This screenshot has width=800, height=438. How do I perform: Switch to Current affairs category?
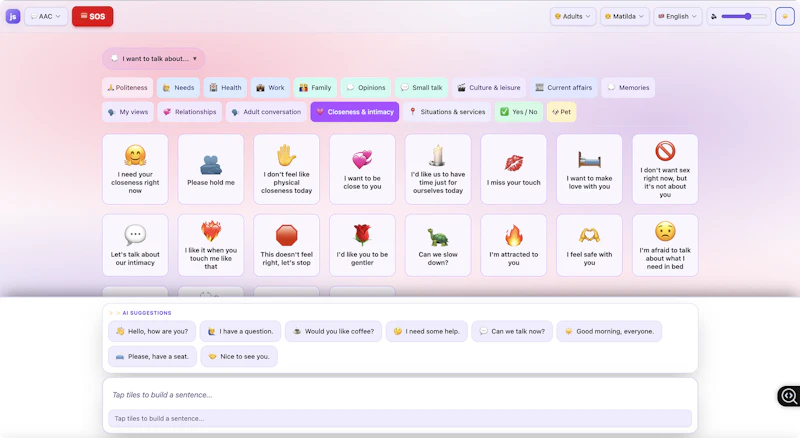(564, 88)
